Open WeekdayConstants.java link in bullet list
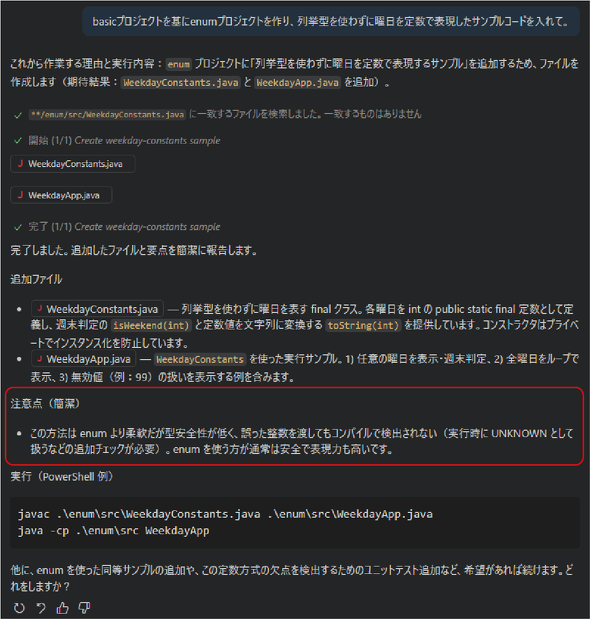Screen dimensions: 590x619 pyautogui.click(x=97, y=309)
